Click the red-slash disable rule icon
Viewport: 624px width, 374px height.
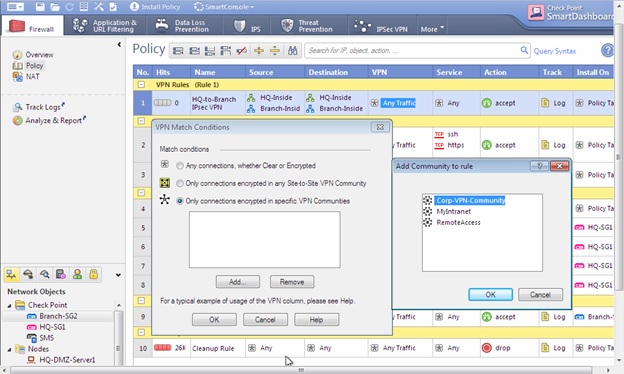click(x=241, y=51)
